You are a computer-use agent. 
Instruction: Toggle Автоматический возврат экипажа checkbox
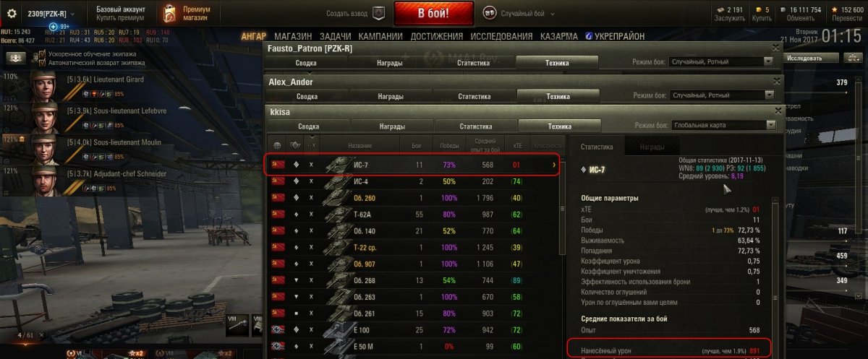click(x=41, y=63)
